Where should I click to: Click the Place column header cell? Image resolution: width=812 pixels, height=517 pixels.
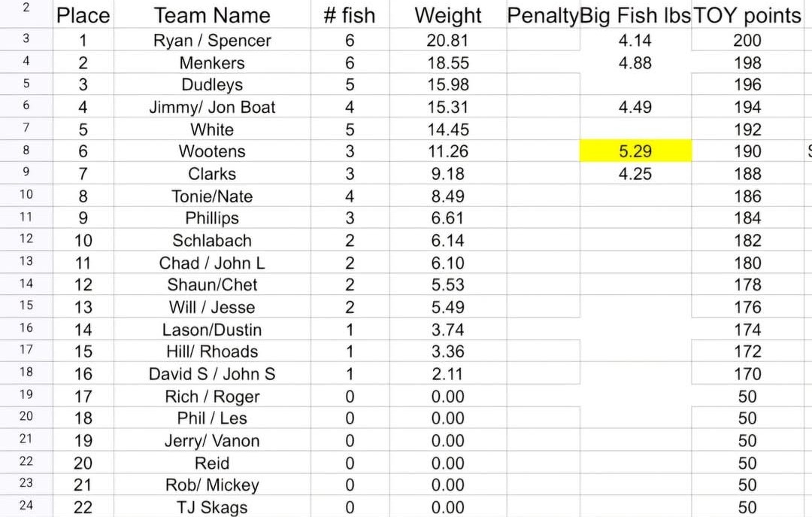click(x=83, y=15)
